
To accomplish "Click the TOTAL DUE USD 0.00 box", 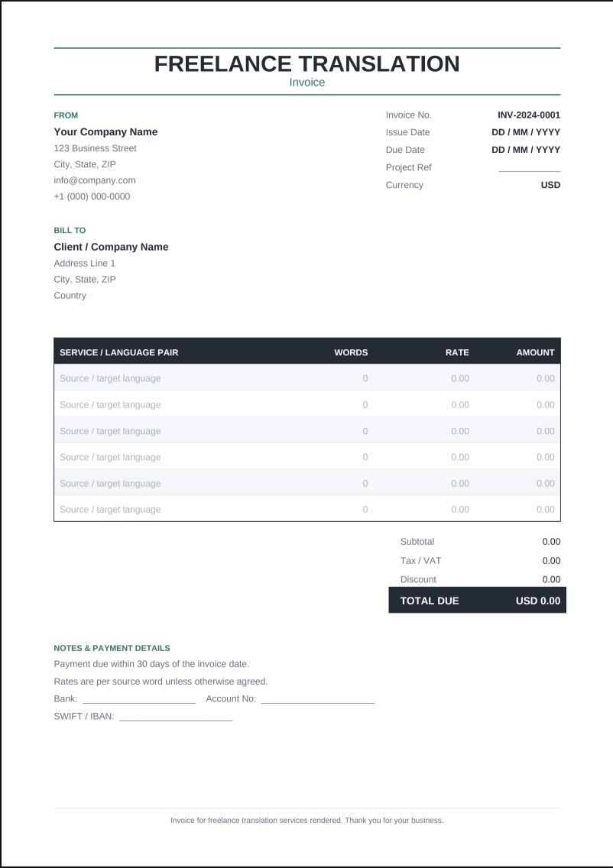I will tap(478, 600).
